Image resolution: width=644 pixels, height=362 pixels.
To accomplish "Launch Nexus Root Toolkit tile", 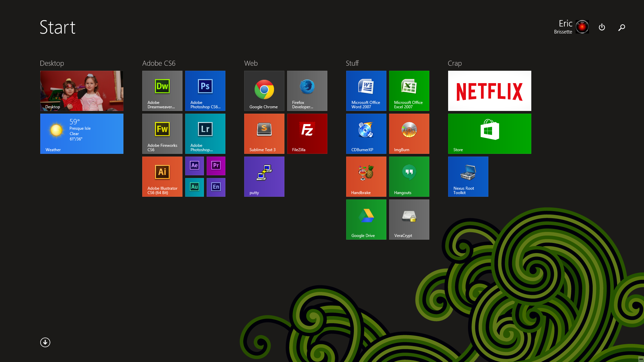I will point(468,177).
